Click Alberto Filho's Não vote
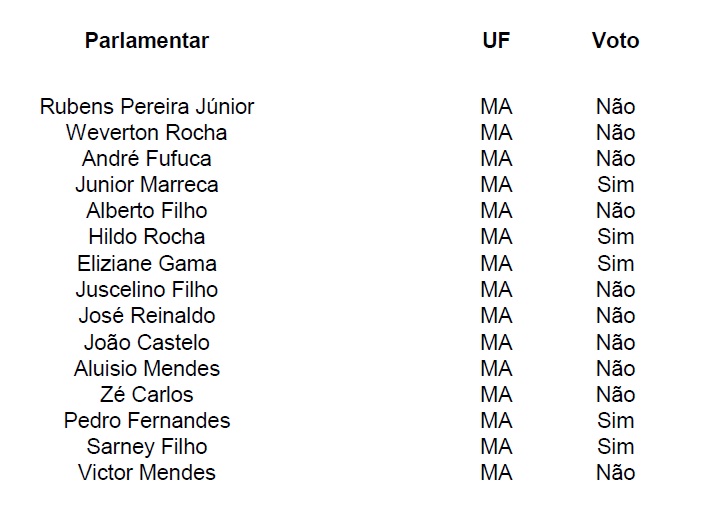The image size is (701, 510). click(x=615, y=211)
